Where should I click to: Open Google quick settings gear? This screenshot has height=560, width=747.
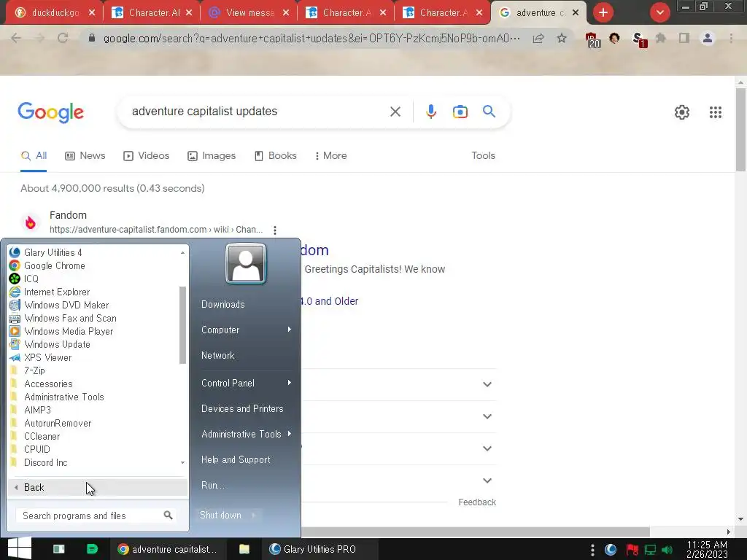pos(682,112)
